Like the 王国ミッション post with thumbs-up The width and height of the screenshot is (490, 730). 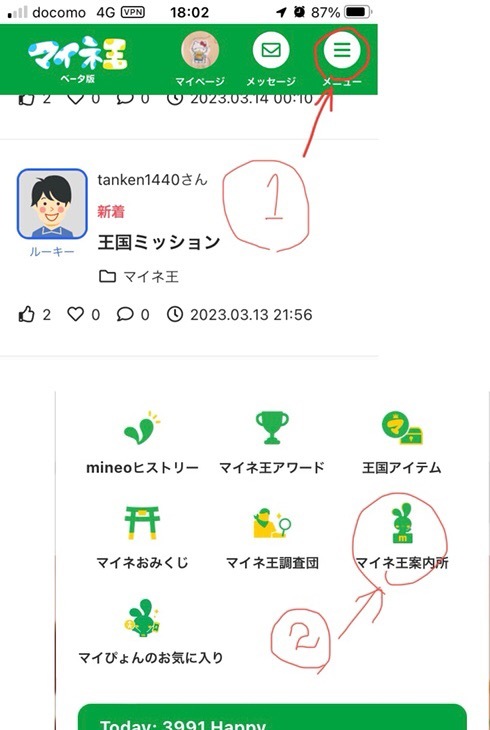(27, 315)
